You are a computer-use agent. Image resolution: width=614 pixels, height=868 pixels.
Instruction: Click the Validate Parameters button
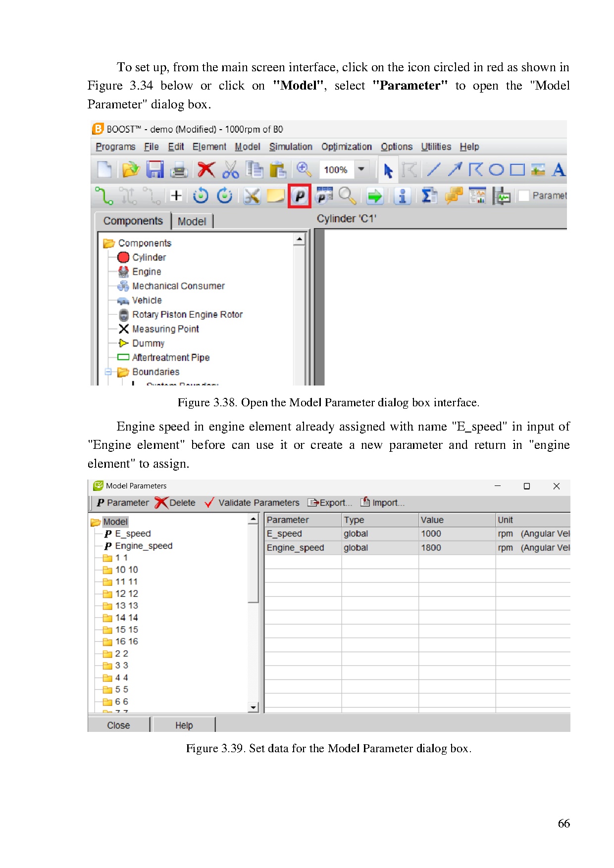[252, 503]
